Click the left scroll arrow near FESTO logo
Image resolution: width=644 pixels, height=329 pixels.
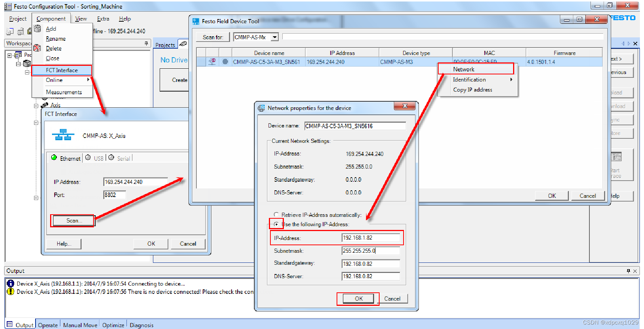tap(623, 44)
